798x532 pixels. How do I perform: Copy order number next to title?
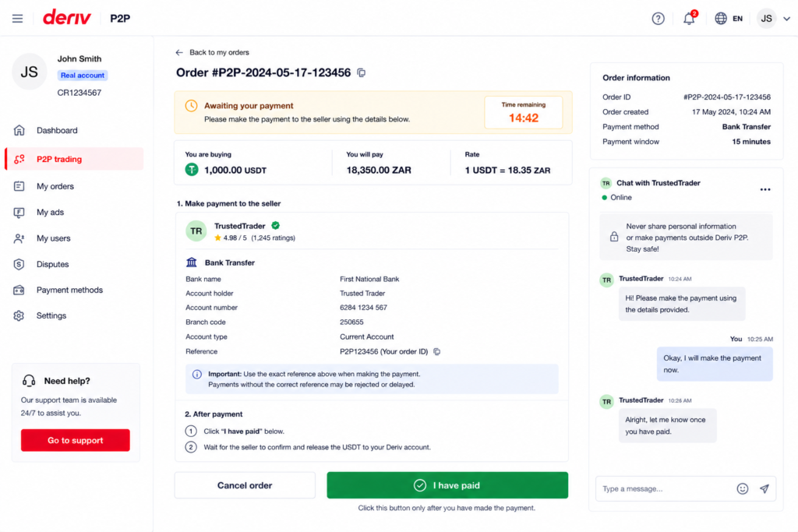(362, 72)
